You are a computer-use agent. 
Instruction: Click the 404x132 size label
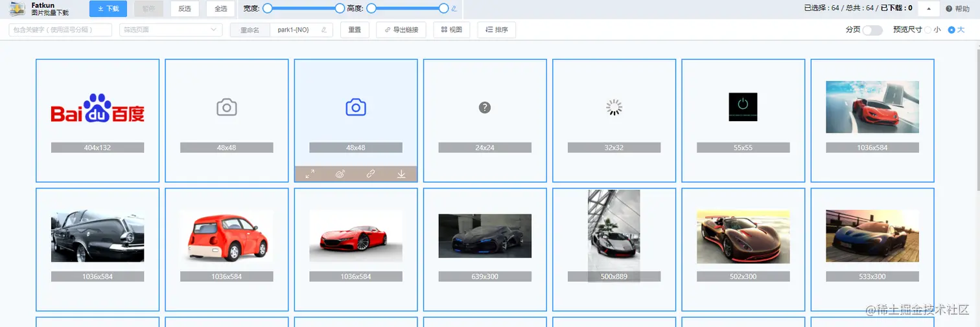point(97,148)
